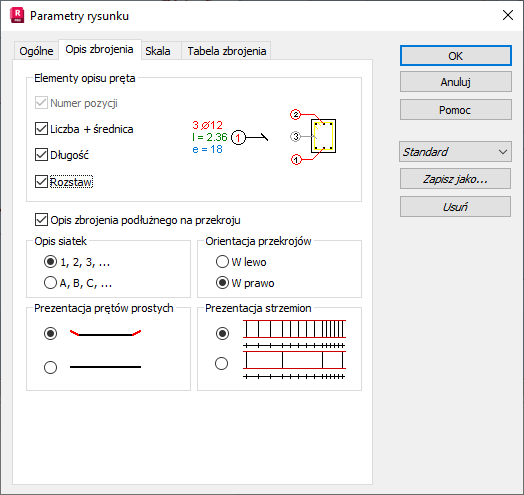
Task: Switch to the Skala tab
Action: pyautogui.click(x=158, y=51)
